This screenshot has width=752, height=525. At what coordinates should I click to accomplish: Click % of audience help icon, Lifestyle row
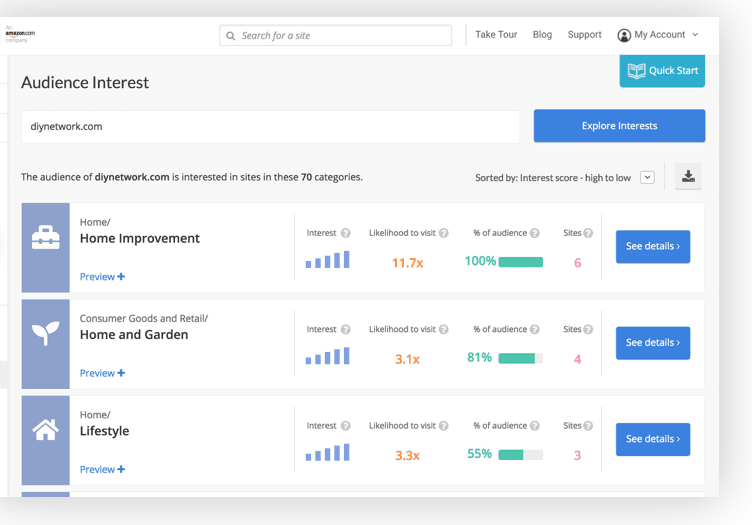coord(535,426)
